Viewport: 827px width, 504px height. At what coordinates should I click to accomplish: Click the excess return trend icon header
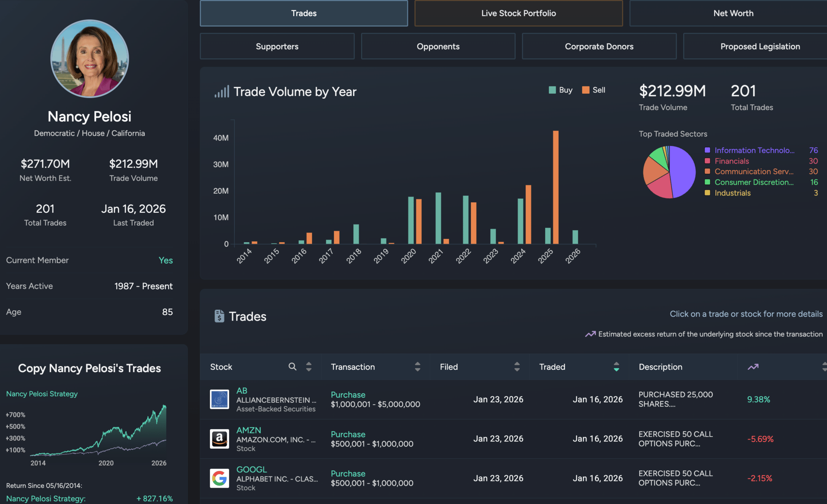(753, 367)
